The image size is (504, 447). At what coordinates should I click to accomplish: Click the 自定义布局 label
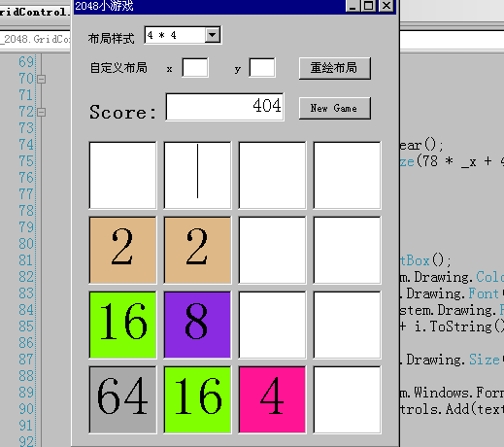point(118,68)
